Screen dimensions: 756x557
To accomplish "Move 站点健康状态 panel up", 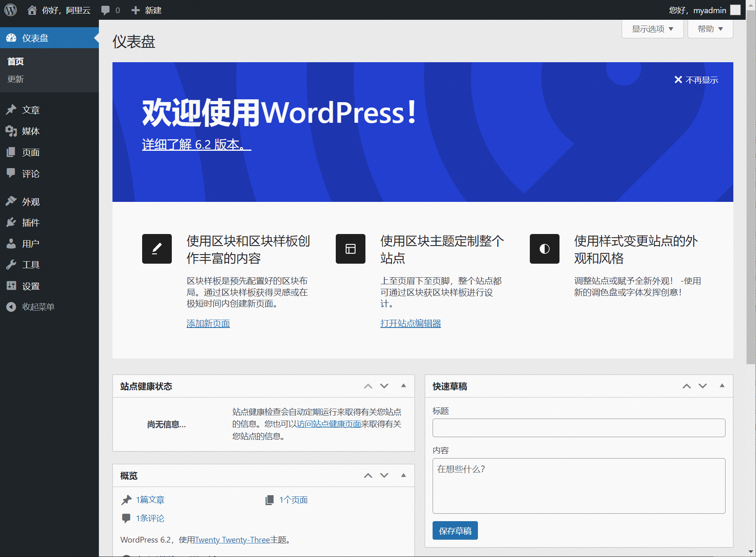I will [368, 386].
